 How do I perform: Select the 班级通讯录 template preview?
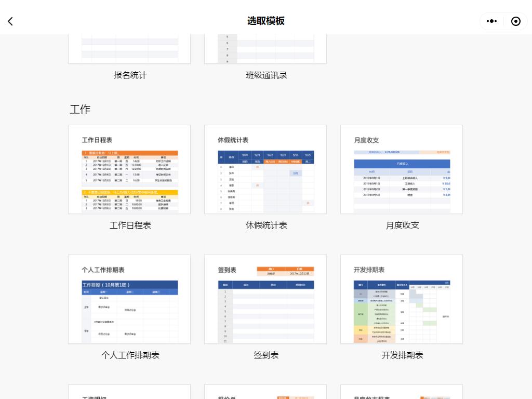(x=265, y=47)
